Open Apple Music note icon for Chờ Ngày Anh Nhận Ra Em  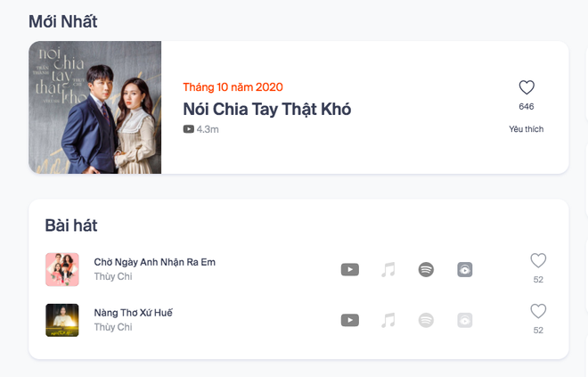click(x=388, y=269)
